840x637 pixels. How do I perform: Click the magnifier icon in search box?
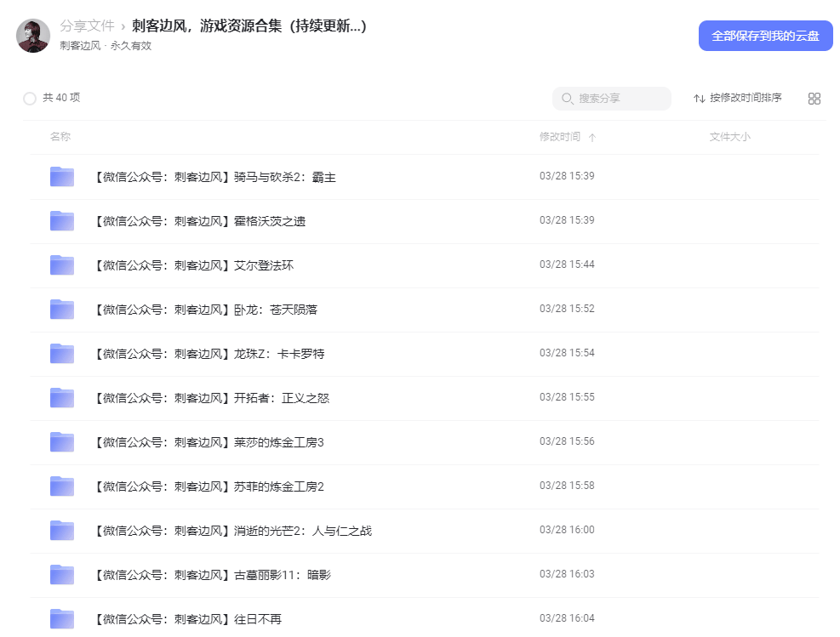[x=567, y=99]
